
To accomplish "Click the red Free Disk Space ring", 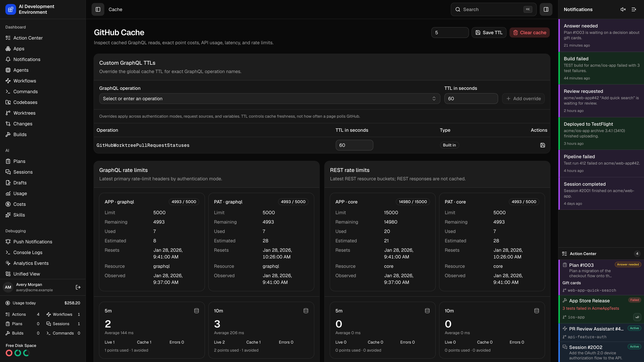I will click(x=9, y=353).
